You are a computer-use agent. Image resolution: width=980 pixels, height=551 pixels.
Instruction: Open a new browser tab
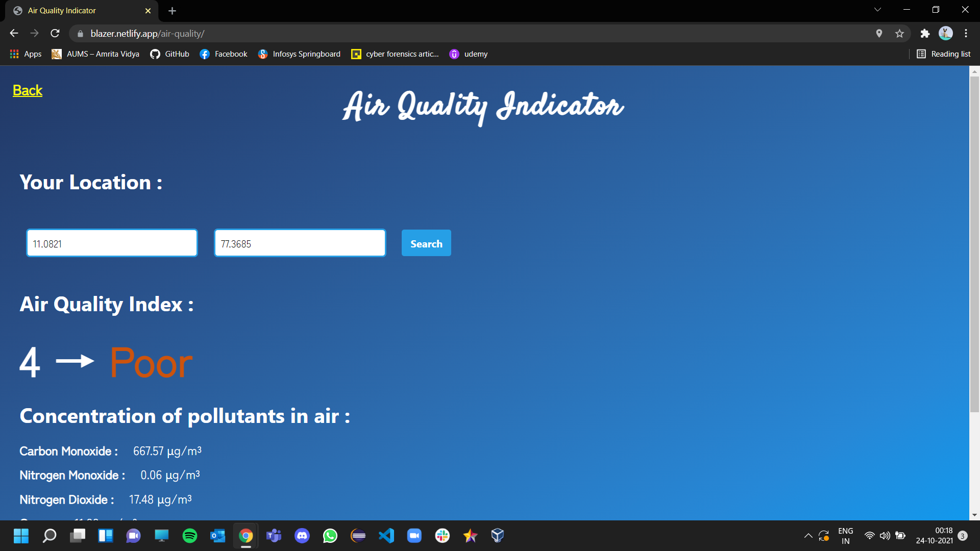point(172,11)
